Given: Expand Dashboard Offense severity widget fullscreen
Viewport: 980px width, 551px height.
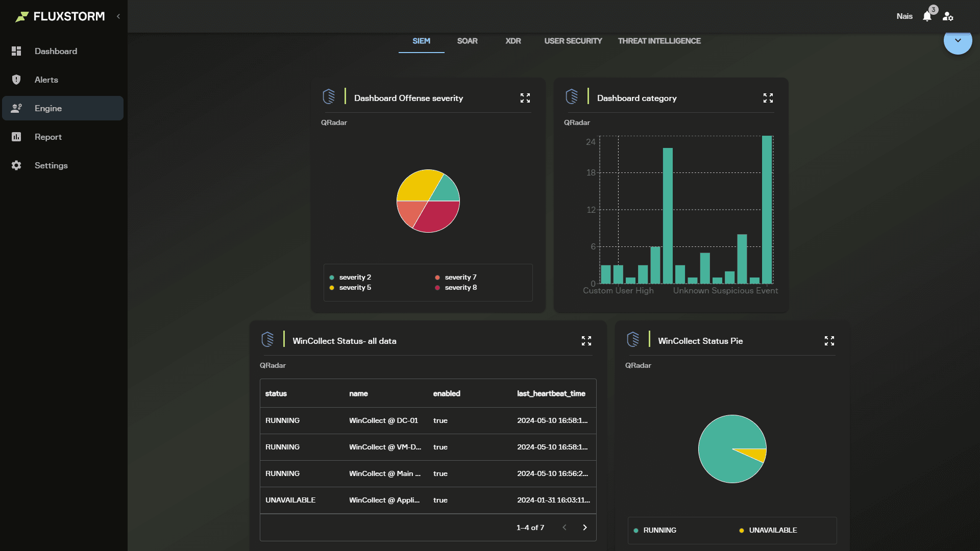Looking at the screenshot, I should pyautogui.click(x=525, y=98).
